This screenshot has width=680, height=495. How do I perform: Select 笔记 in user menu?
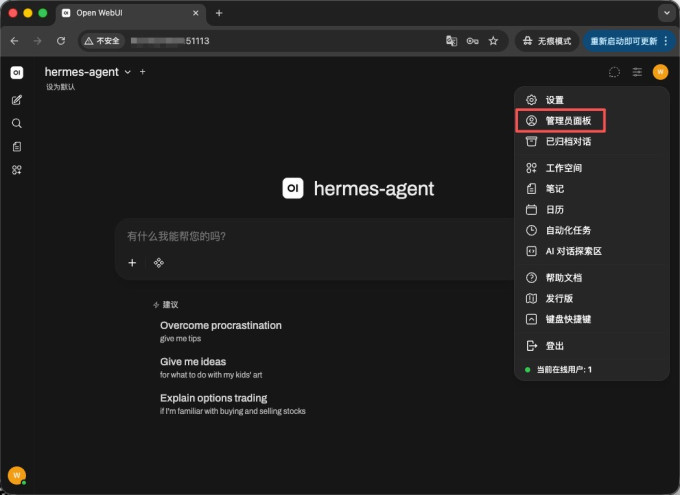pos(592,189)
